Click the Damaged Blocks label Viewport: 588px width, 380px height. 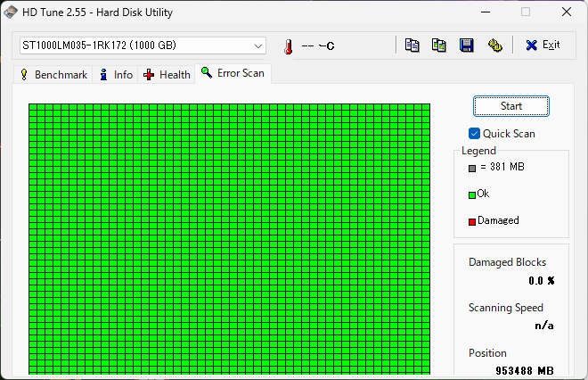508,262
